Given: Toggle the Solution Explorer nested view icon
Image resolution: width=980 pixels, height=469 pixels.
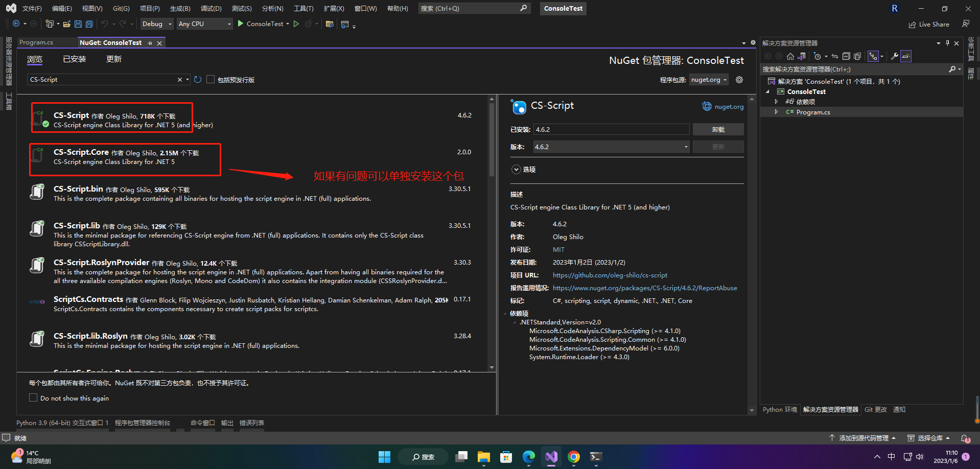Looking at the screenshot, I should 873,56.
